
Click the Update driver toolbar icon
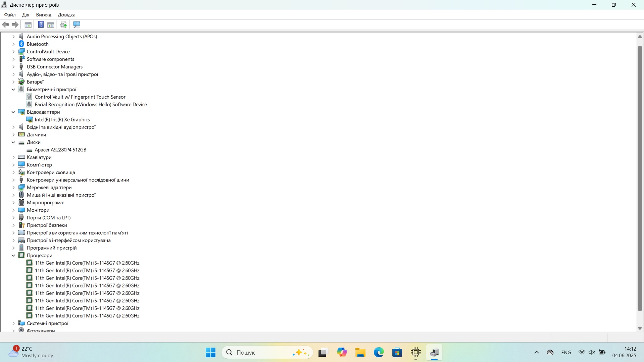tap(64, 24)
